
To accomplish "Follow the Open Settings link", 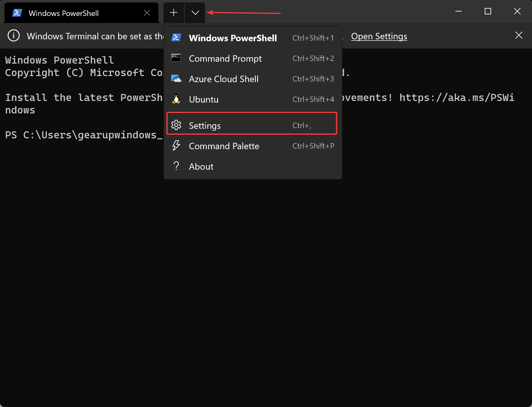I will tap(379, 36).
